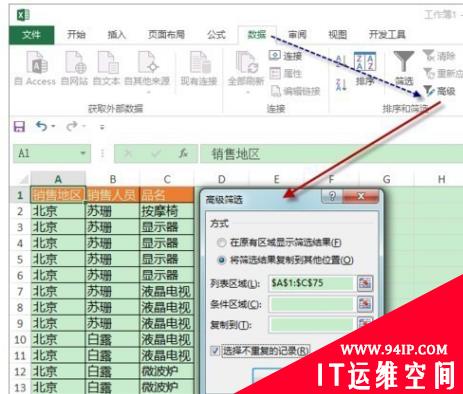463x394 pixels.
Task: Click the Copy to (复制到) field
Action: [x=311, y=324]
